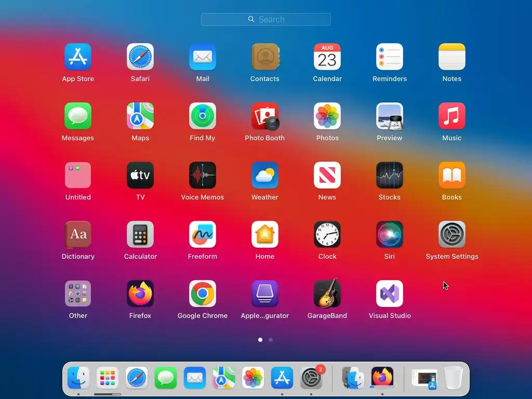Open App Store from the Dock
Viewport: 532px width, 399px height.
(282, 378)
